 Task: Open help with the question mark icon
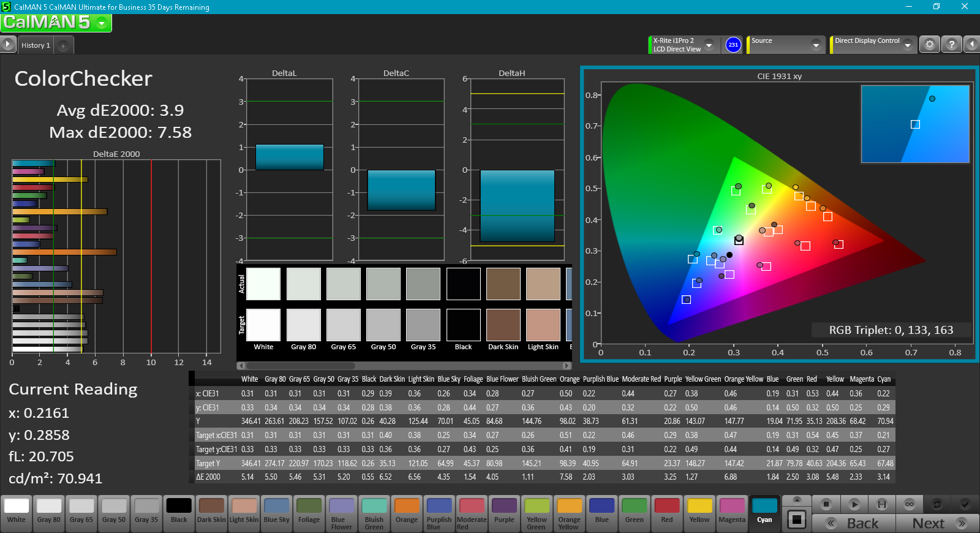pos(951,45)
